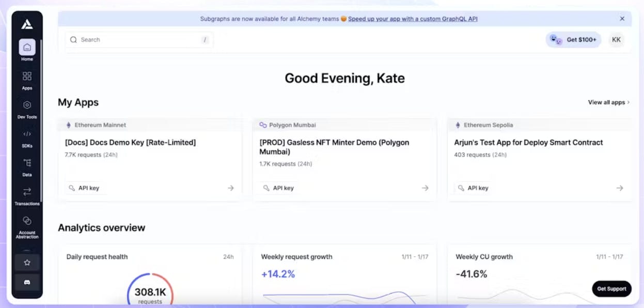Click the 1/11 - 1/17 range on Weekly CU growth

click(x=609, y=257)
